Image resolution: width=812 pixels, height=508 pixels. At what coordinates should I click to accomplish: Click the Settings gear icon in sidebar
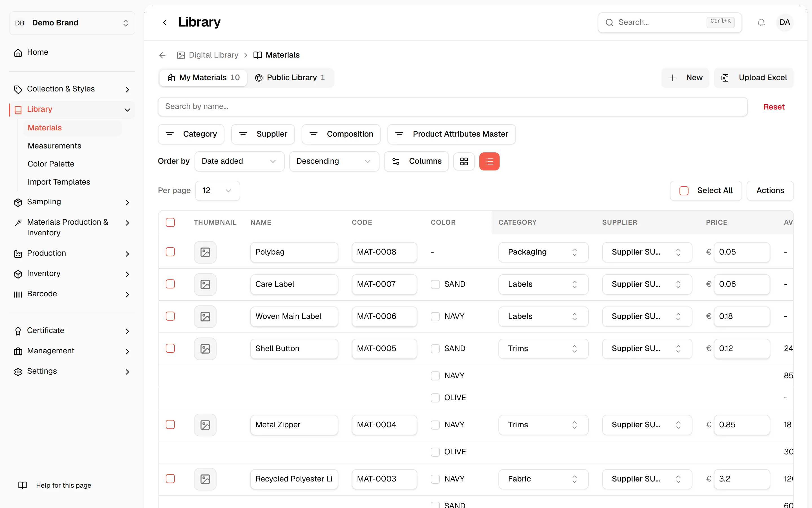tap(18, 372)
